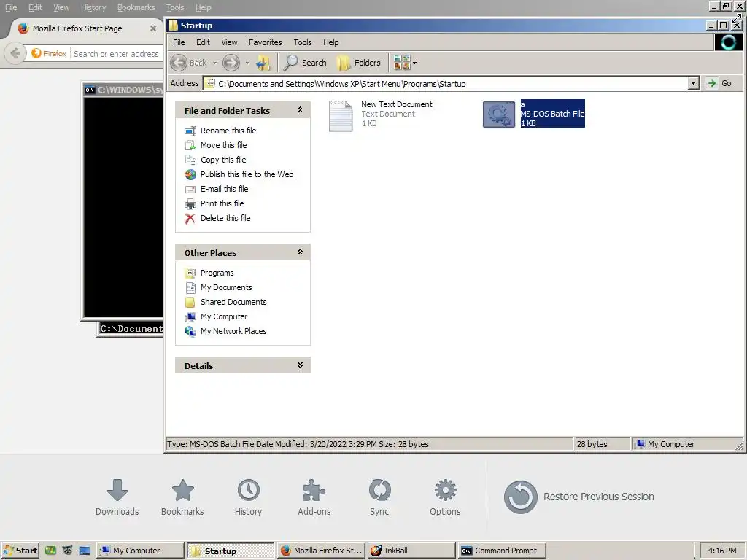Select the New Text Document file icon
The image size is (747, 560).
coord(341,116)
